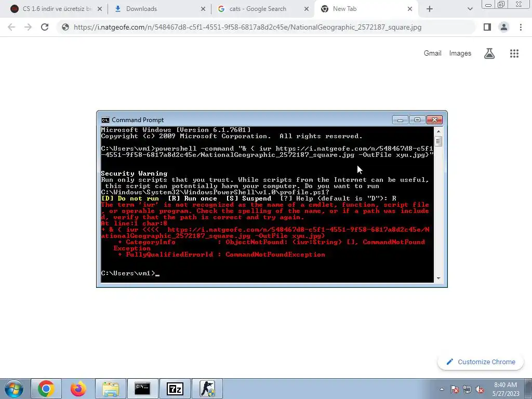Focus the address bar URL
This screenshot has width=532, height=399.
point(247,27)
